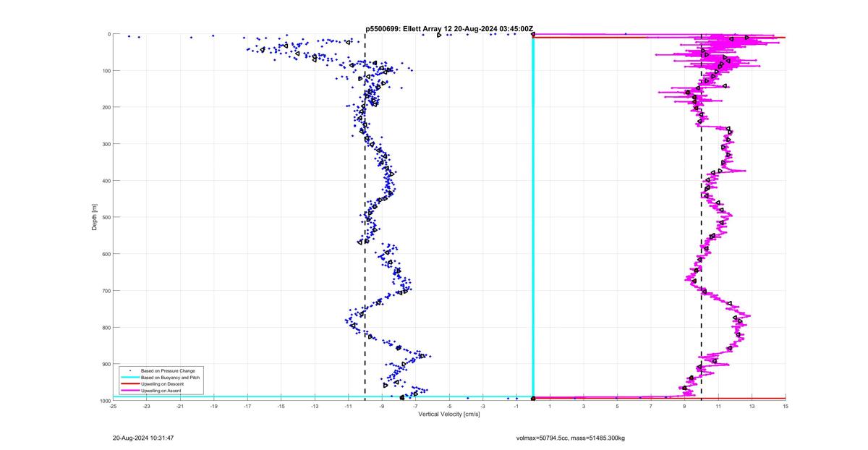868x450 pixels.
Task: Click the x-axis tick label "-7"
Action: coord(415,406)
